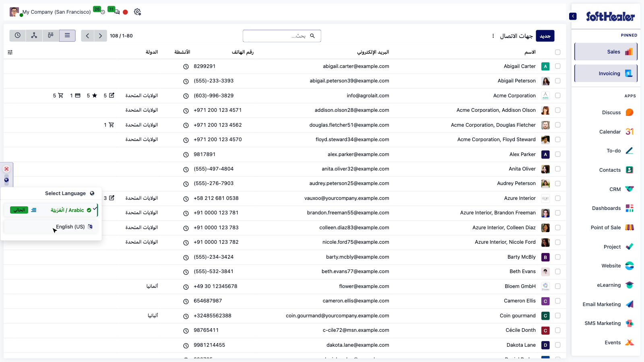Viewport: 644px width, 362px height.
Task: Switch to the activity view
Action: [18, 35]
